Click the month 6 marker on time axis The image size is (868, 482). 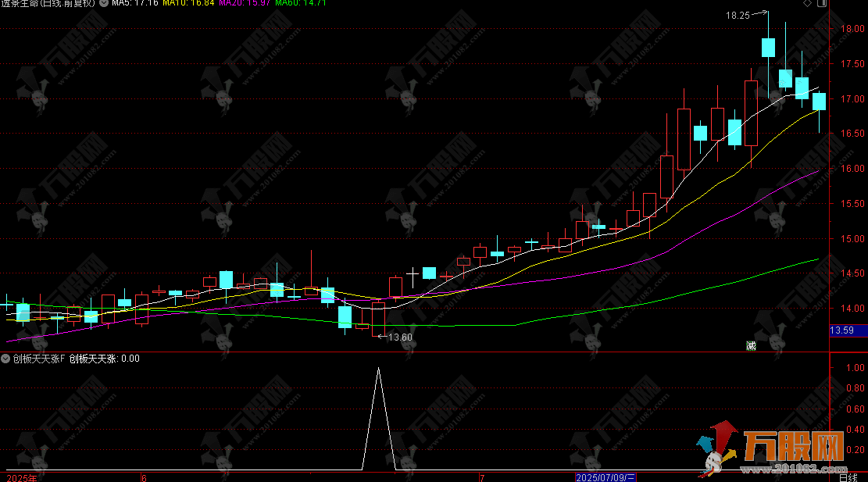pyautogui.click(x=144, y=477)
